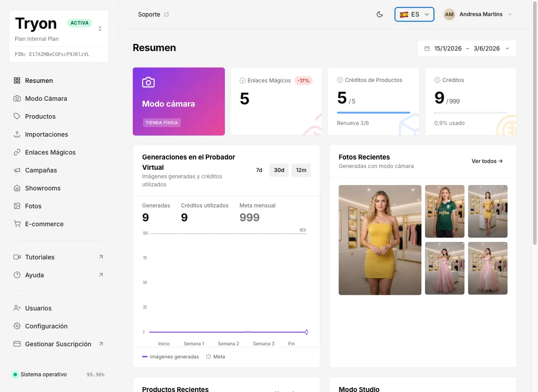The height and width of the screenshot is (392, 538).
Task: Click Ver todos in Fotos Recientes
Action: [487, 161]
